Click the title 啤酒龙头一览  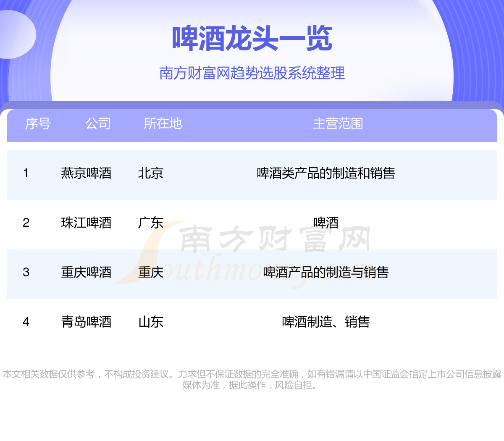252,39
